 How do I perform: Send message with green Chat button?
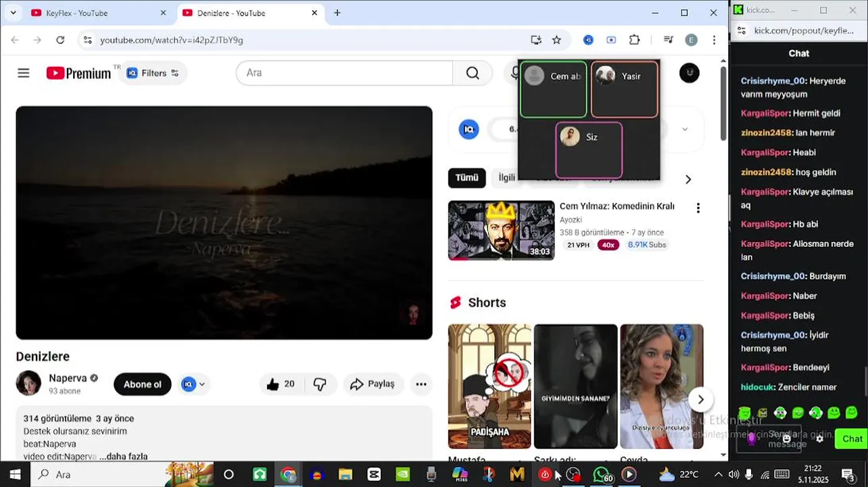pos(851,438)
